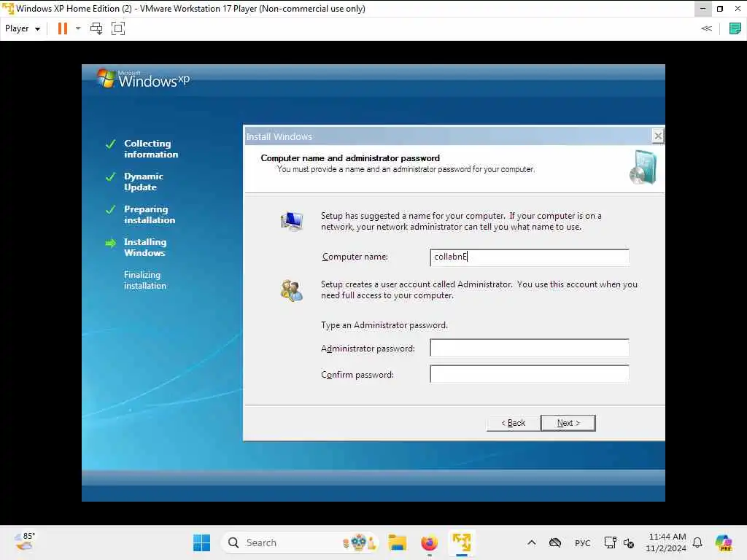Expand the power options dropdown arrow
747x560 pixels.
click(x=78, y=28)
